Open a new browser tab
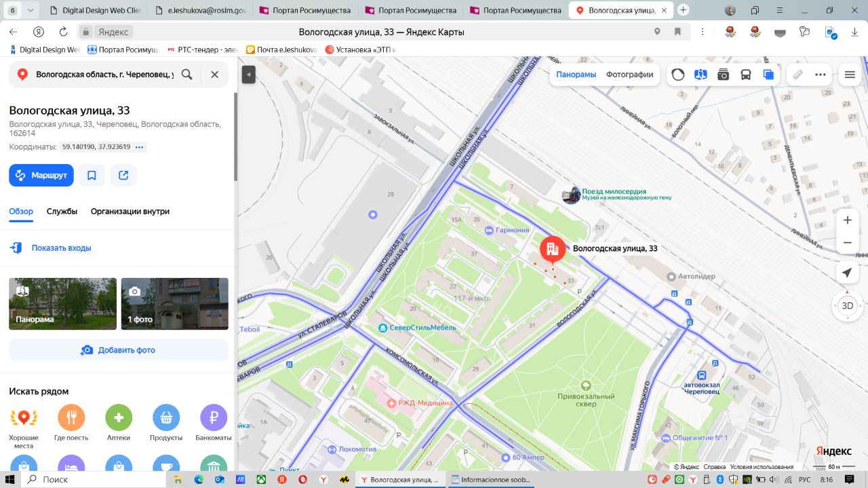The width and height of the screenshot is (868, 488). tap(684, 10)
